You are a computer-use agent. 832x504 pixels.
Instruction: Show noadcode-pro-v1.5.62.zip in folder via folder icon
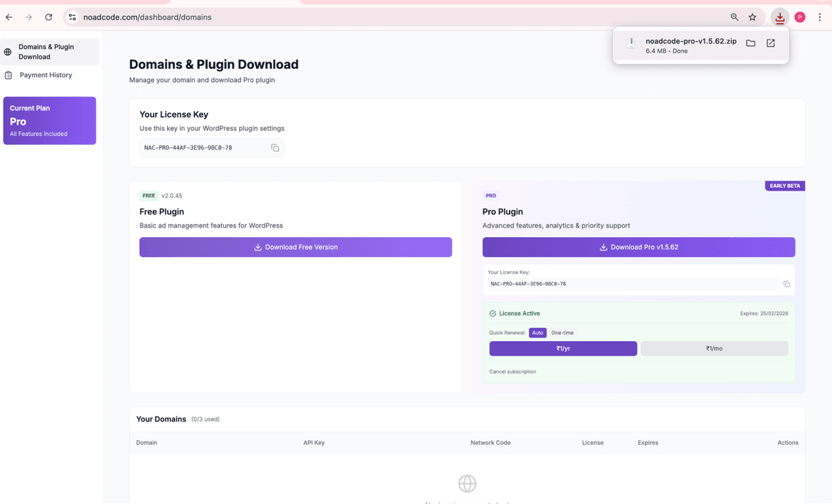(x=750, y=42)
